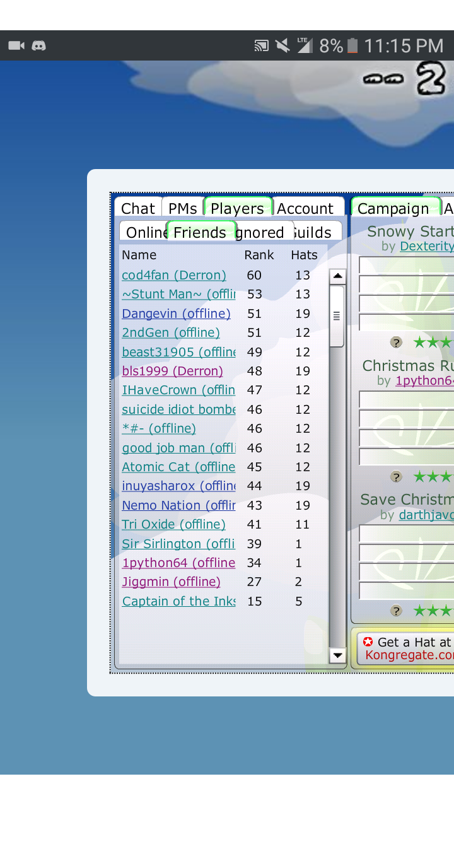Click the Hats column header
Image resolution: width=454 pixels, height=868 pixels.
click(x=305, y=255)
